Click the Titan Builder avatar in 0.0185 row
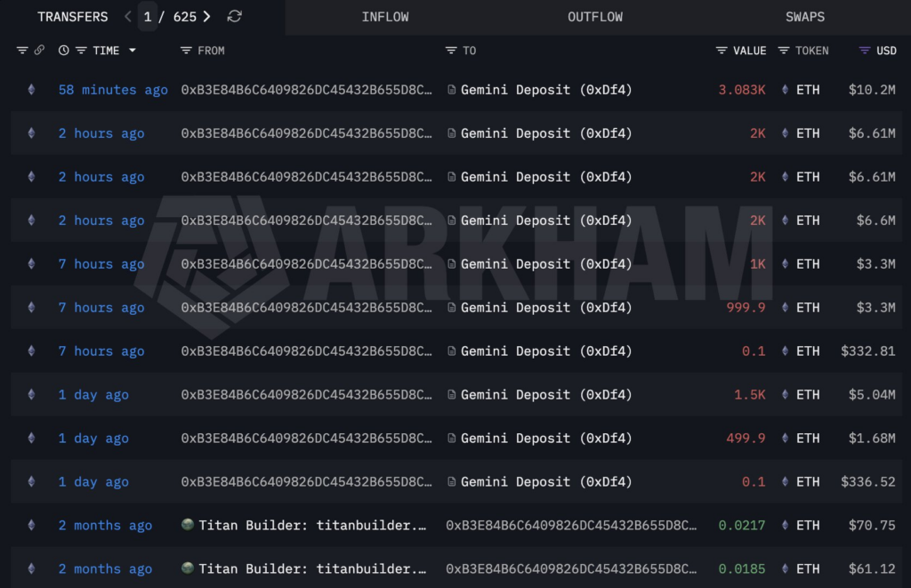 187,568
